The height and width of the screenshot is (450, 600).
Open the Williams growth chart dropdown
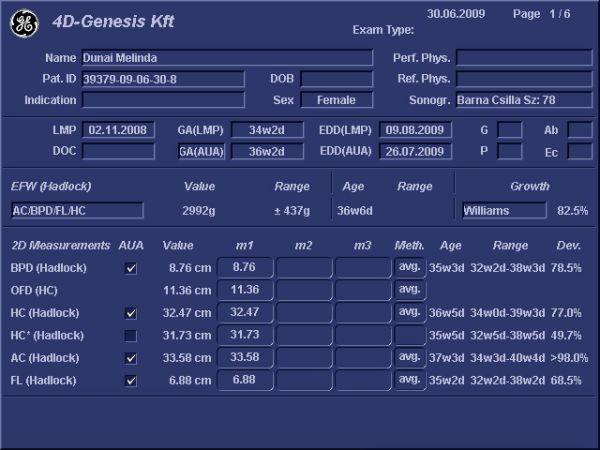click(504, 210)
